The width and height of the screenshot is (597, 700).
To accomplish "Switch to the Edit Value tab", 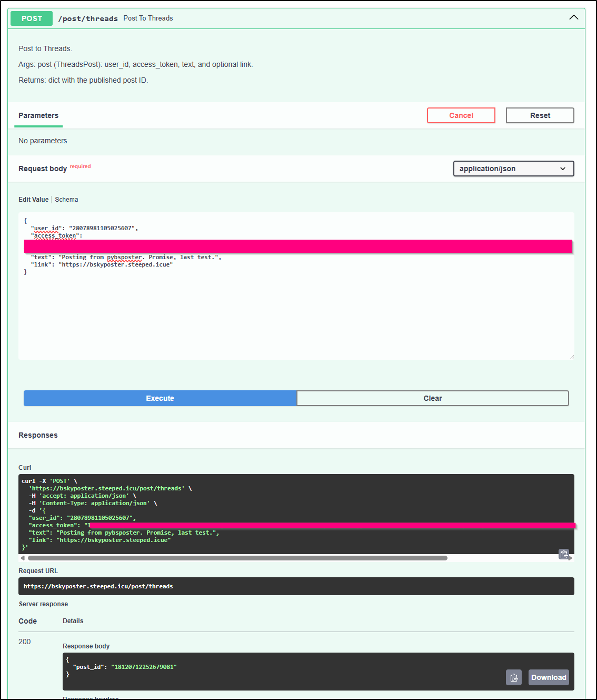I will [33, 200].
